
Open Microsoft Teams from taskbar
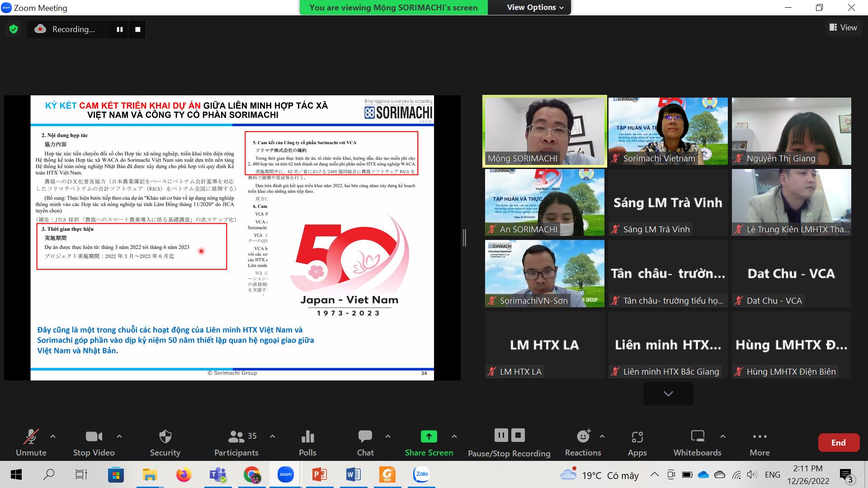click(218, 474)
